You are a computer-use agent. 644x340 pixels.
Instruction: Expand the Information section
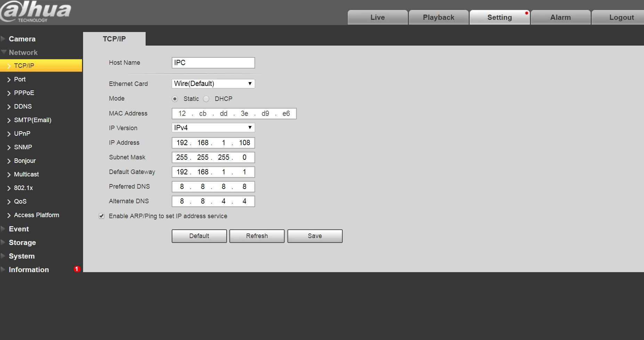(x=29, y=270)
